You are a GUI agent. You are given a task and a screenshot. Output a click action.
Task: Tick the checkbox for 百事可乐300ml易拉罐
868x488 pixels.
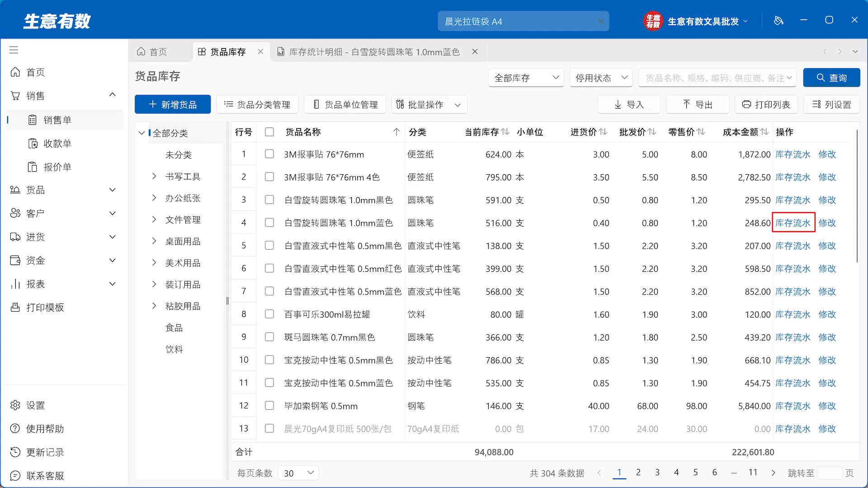269,314
